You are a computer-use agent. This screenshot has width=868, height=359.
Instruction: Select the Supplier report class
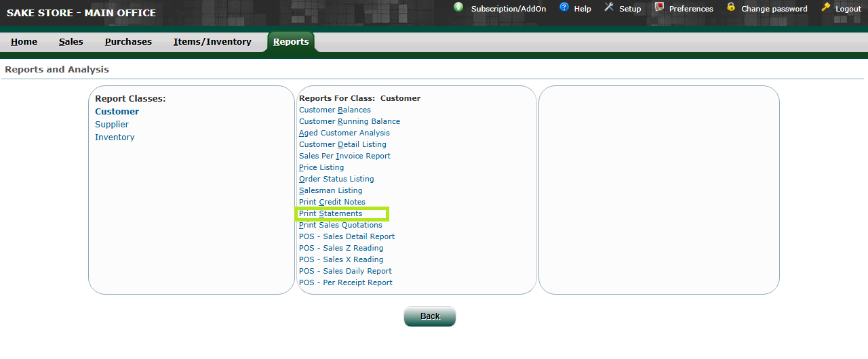pos(112,125)
